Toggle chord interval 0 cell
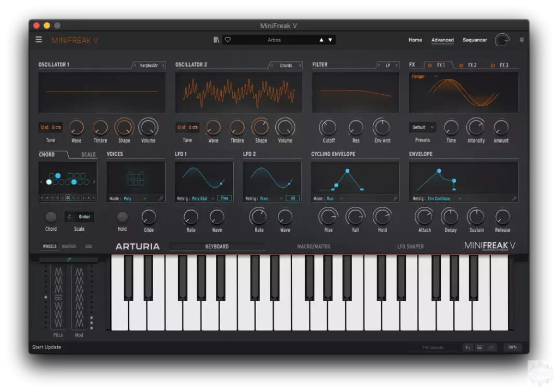The height and width of the screenshot is (392, 558). (67, 198)
